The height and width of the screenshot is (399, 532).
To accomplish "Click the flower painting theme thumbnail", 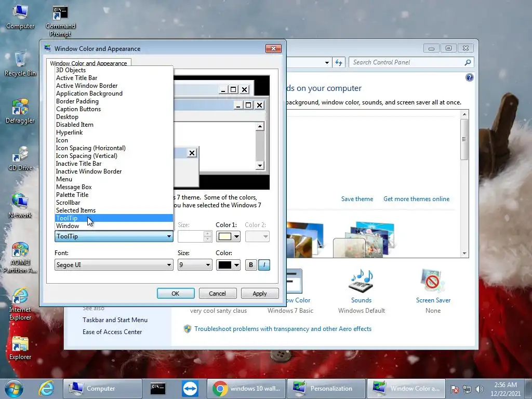I will (363, 239).
